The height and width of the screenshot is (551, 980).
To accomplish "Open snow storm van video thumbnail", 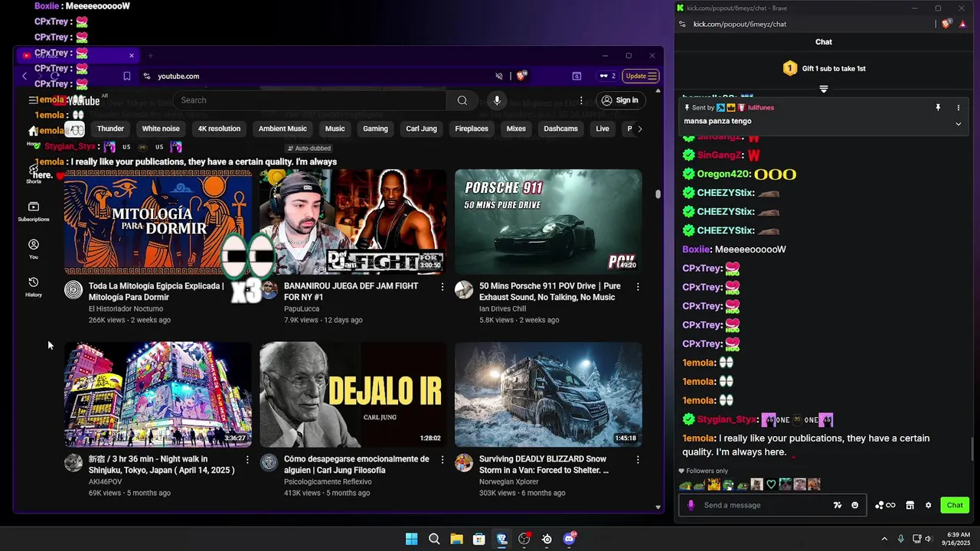I will (x=548, y=395).
